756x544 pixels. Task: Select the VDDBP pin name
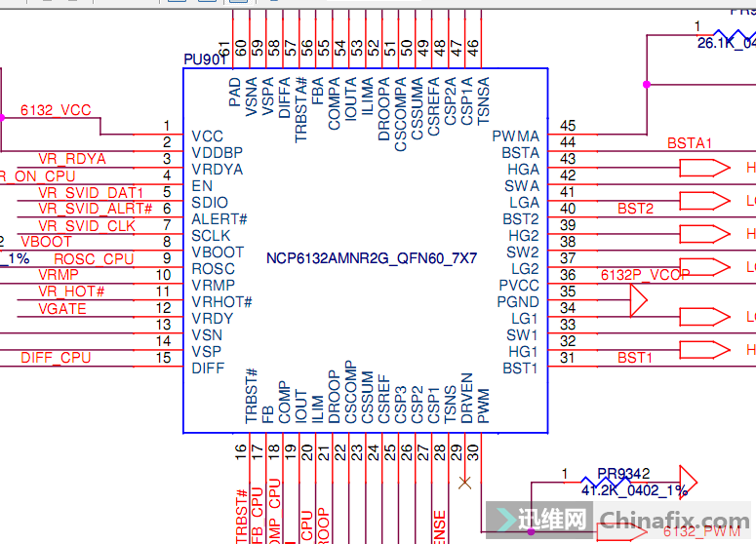tap(218, 153)
